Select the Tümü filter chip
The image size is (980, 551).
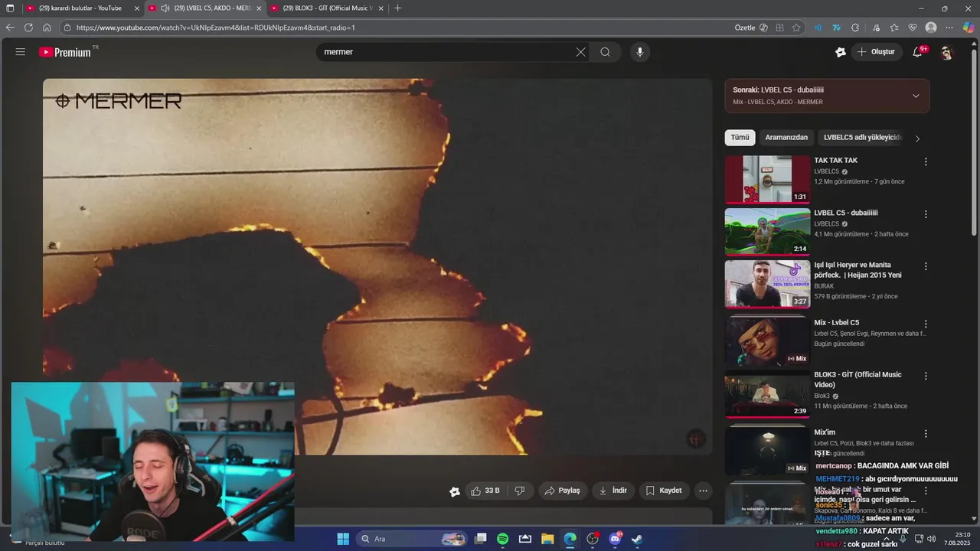(740, 138)
